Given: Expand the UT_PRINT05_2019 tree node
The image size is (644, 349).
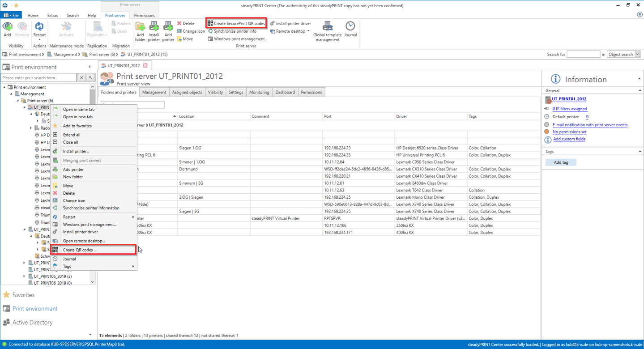Looking at the screenshot, I should [24, 277].
